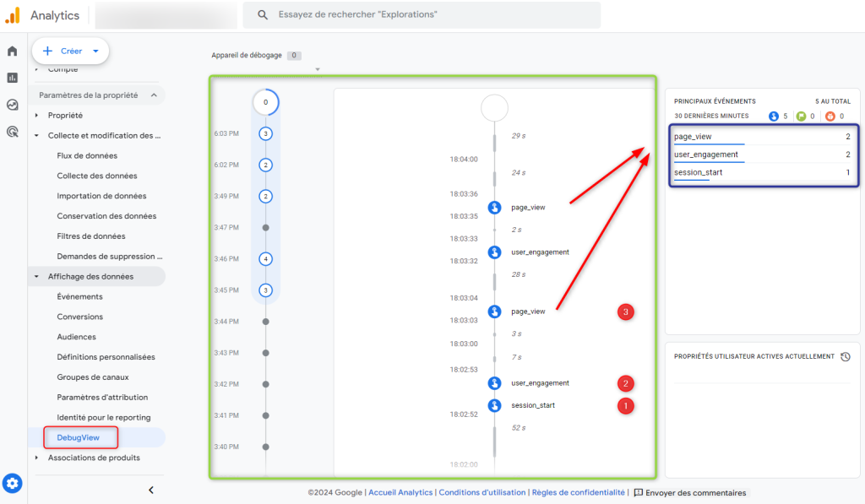Click Envoyer des commentaires
This screenshot has height=504, width=865.
click(x=696, y=492)
